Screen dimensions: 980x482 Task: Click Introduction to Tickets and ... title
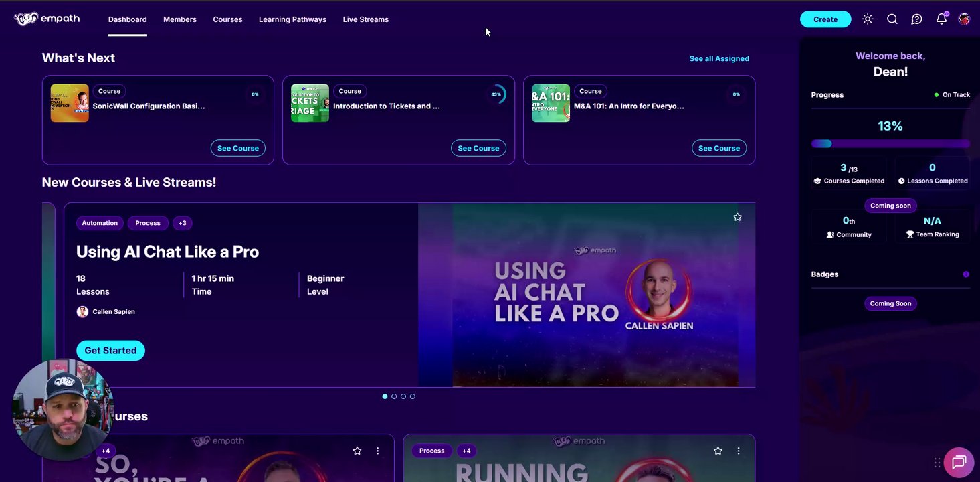click(x=387, y=106)
